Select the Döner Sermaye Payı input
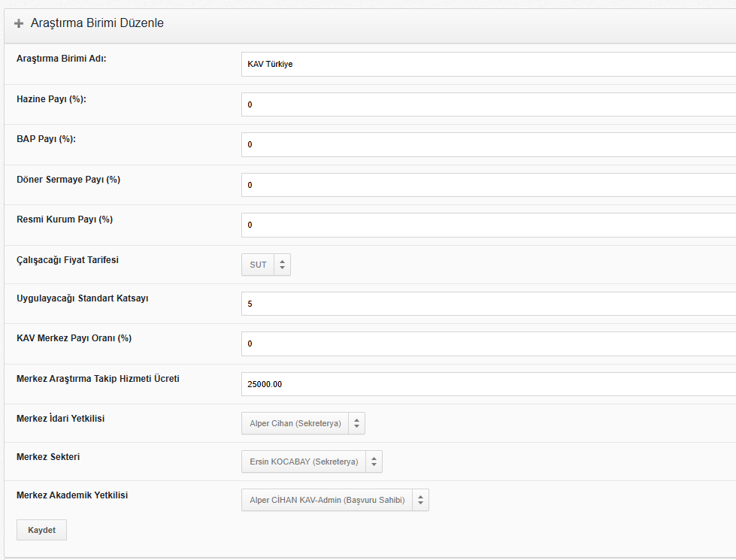The height and width of the screenshot is (560, 736). (489, 185)
